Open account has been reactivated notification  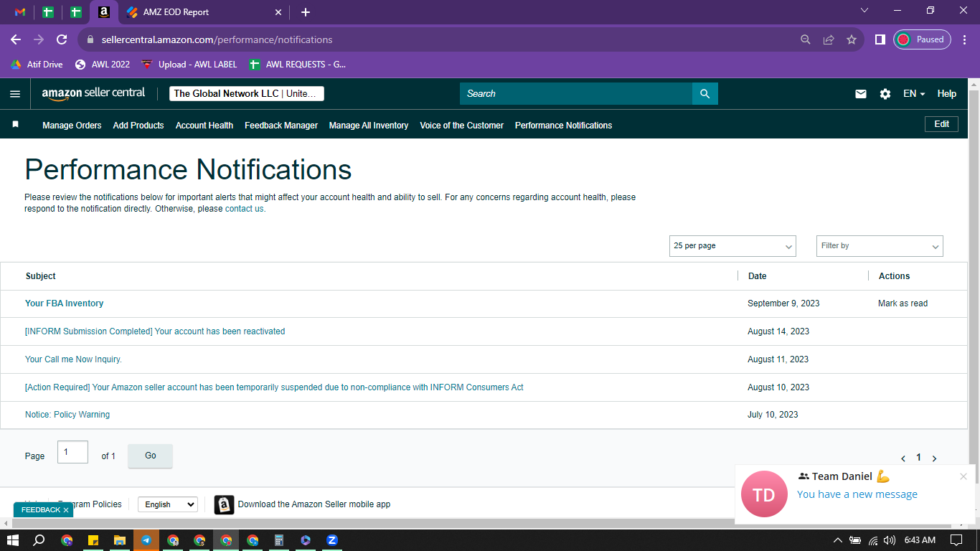click(155, 331)
